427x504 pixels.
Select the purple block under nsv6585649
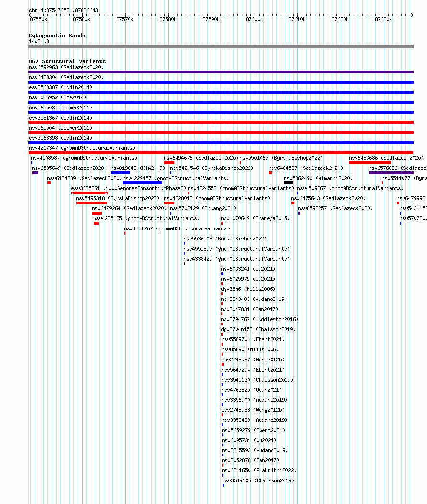click(x=36, y=173)
